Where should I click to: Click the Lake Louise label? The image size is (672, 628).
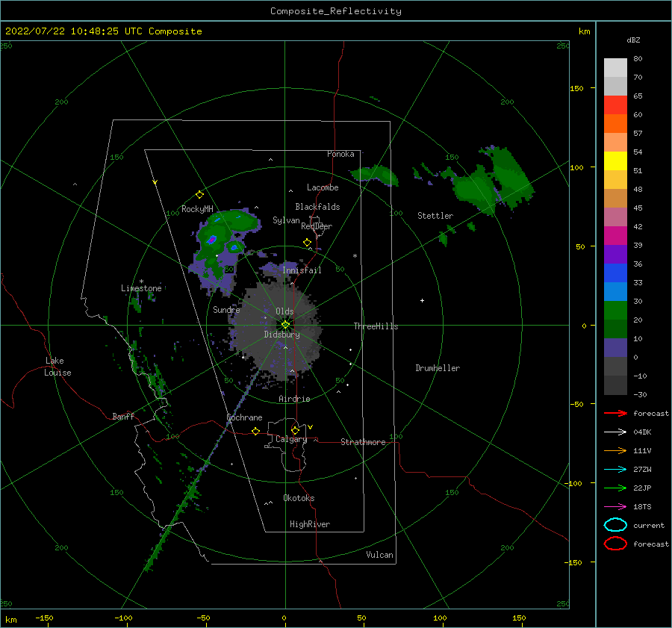57,367
